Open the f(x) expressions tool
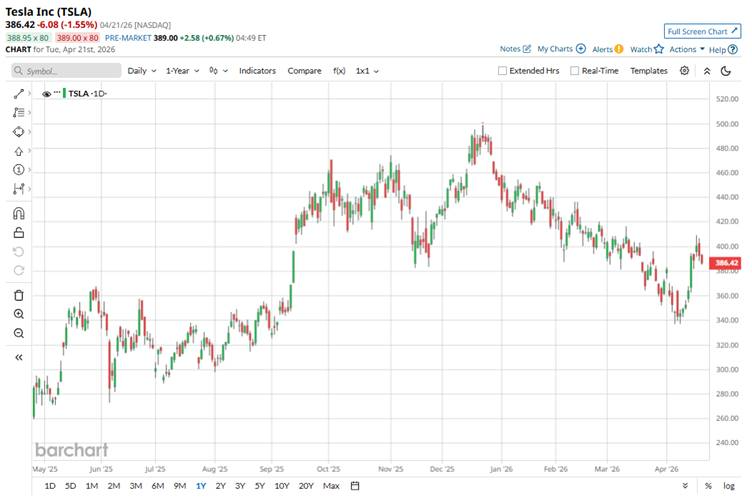The width and height of the screenshot is (752, 503). (x=339, y=71)
